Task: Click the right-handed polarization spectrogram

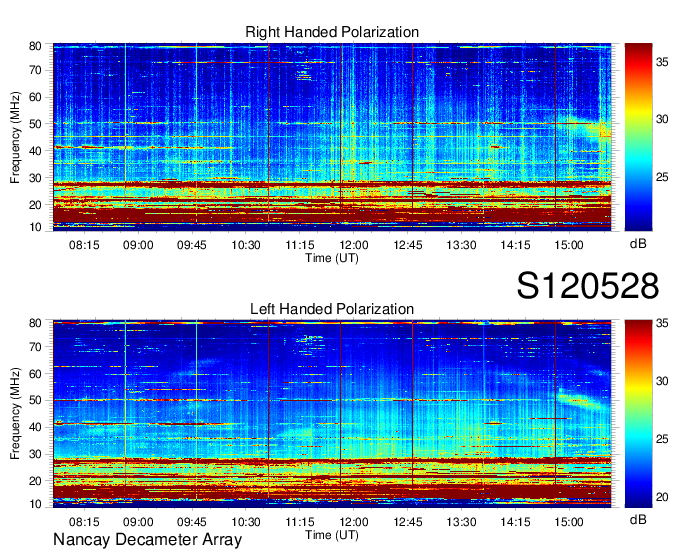Action: pyautogui.click(x=332, y=137)
